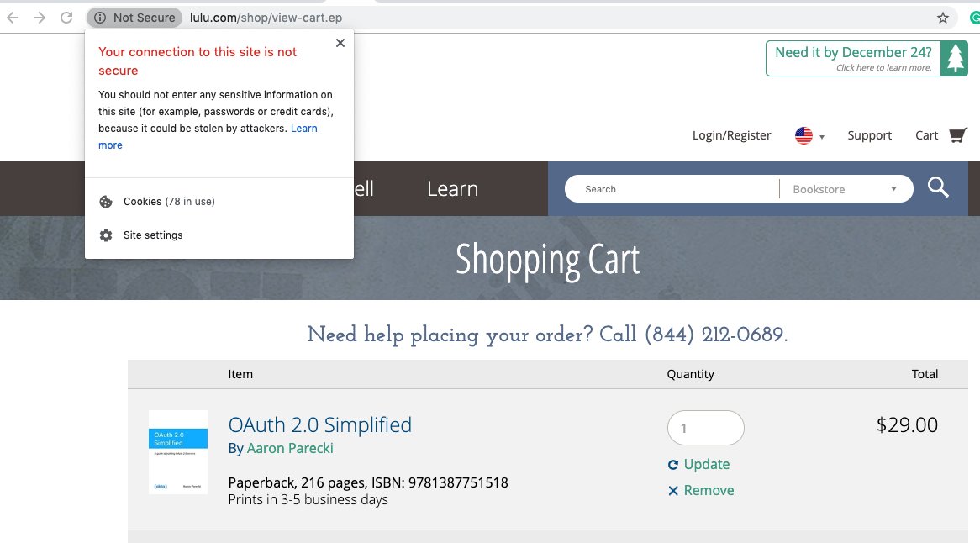Image resolution: width=980 pixels, height=543 pixels.
Task: Click the cookie icon in the popup
Action: click(x=106, y=202)
